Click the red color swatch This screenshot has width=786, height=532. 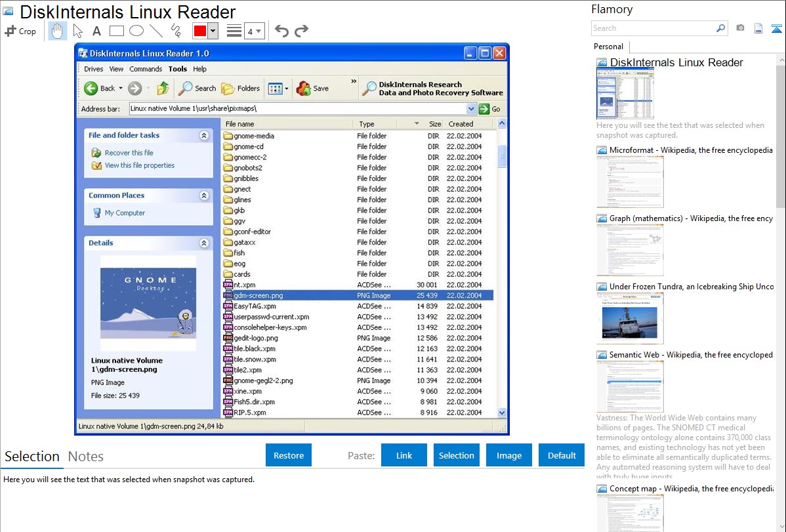tap(200, 31)
